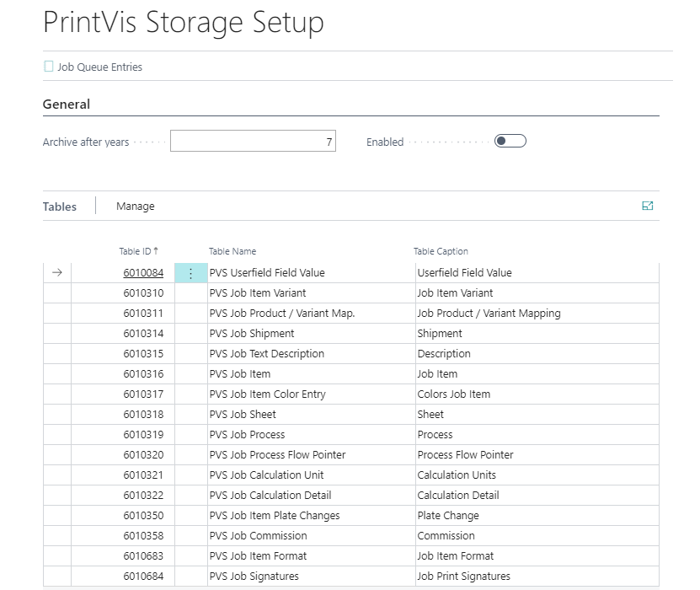Click the row selector arrow for 6010084

[56, 273]
